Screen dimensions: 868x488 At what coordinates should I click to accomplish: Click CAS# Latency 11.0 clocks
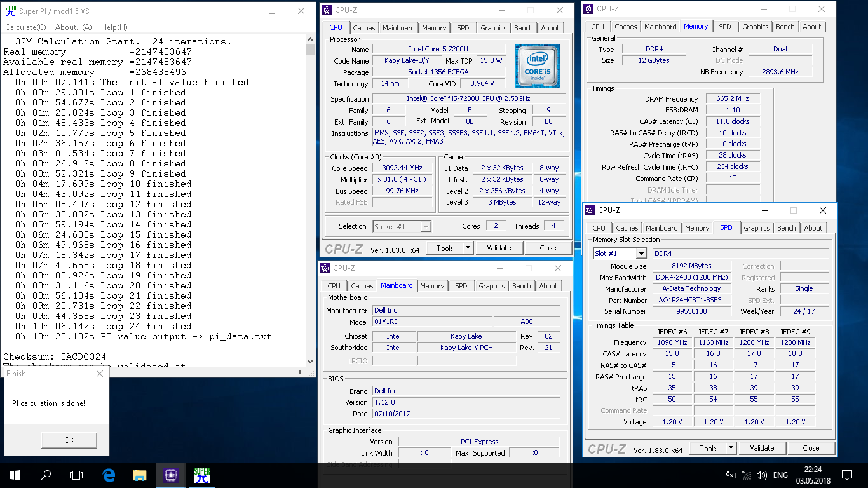pos(732,121)
